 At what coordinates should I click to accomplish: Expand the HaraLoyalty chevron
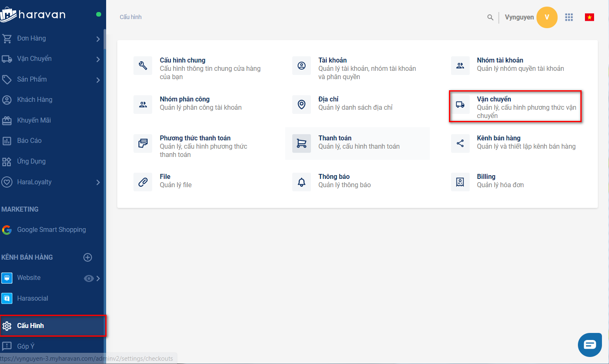click(x=98, y=182)
